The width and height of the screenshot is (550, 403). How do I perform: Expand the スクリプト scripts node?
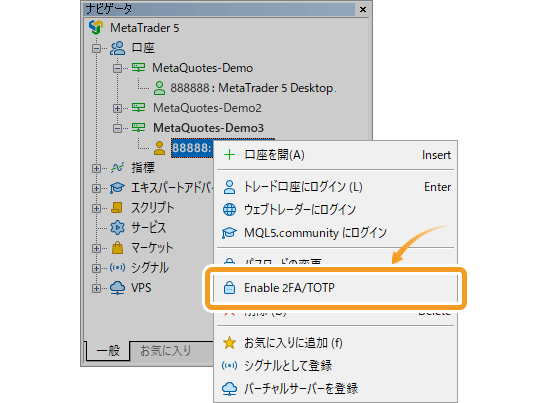pyautogui.click(x=96, y=208)
